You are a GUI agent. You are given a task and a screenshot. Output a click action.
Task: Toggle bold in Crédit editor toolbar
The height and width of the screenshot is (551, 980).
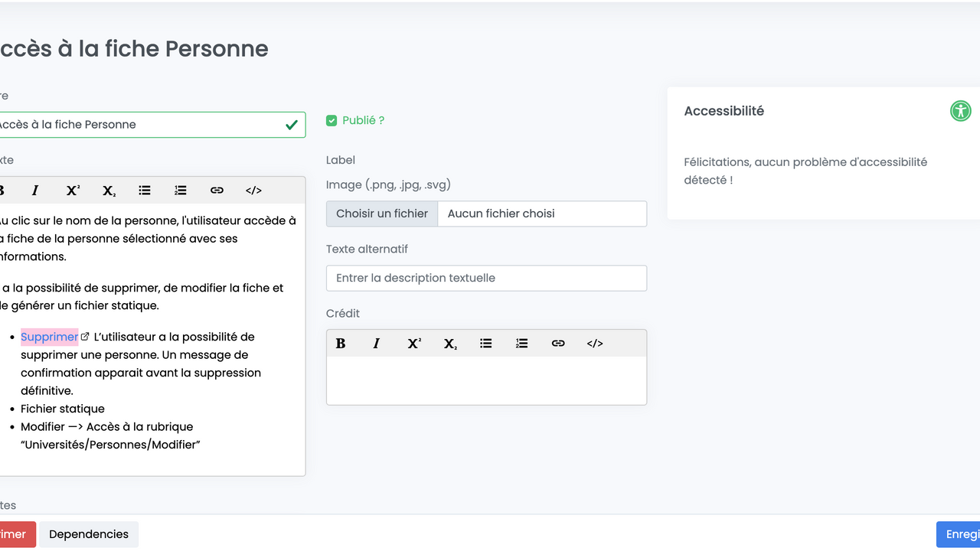click(x=341, y=344)
